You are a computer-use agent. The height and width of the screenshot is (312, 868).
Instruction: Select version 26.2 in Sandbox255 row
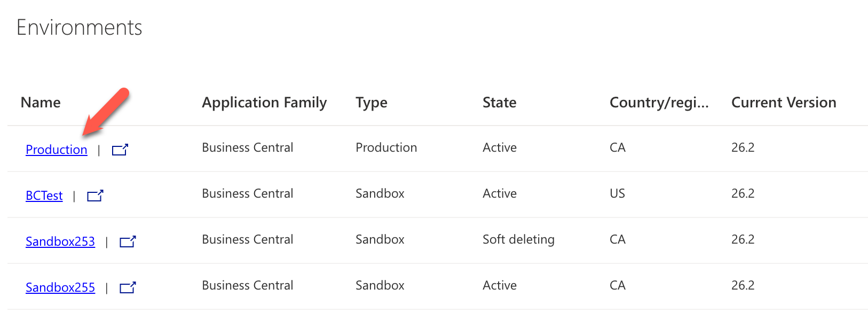pyautogui.click(x=743, y=285)
